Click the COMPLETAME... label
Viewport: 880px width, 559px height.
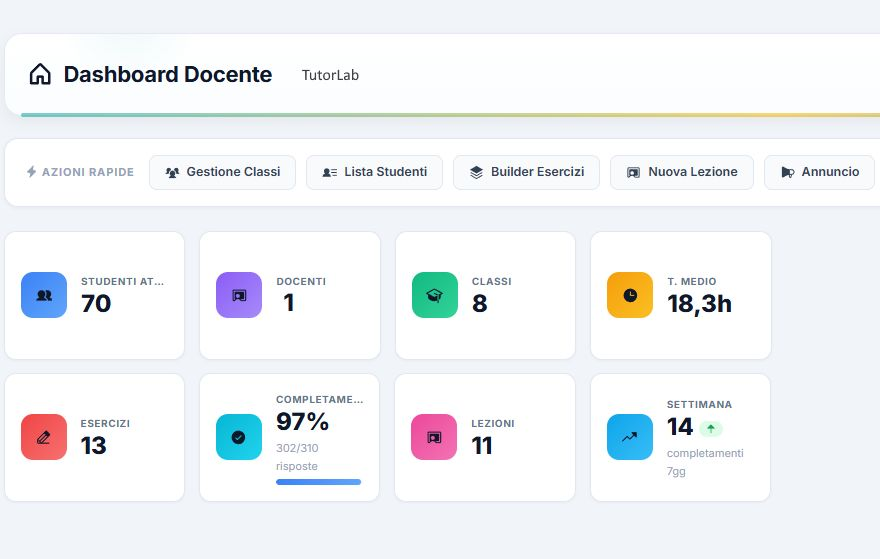tap(319, 400)
